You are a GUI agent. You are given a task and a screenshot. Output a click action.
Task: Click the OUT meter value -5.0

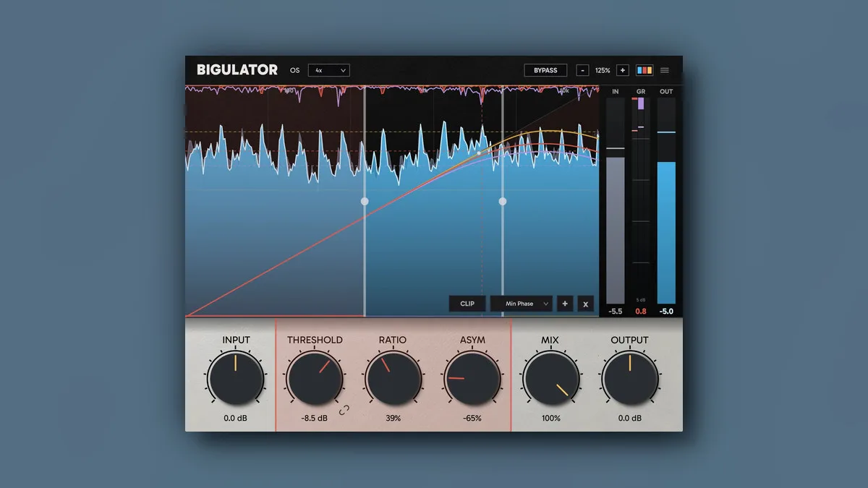(x=666, y=312)
